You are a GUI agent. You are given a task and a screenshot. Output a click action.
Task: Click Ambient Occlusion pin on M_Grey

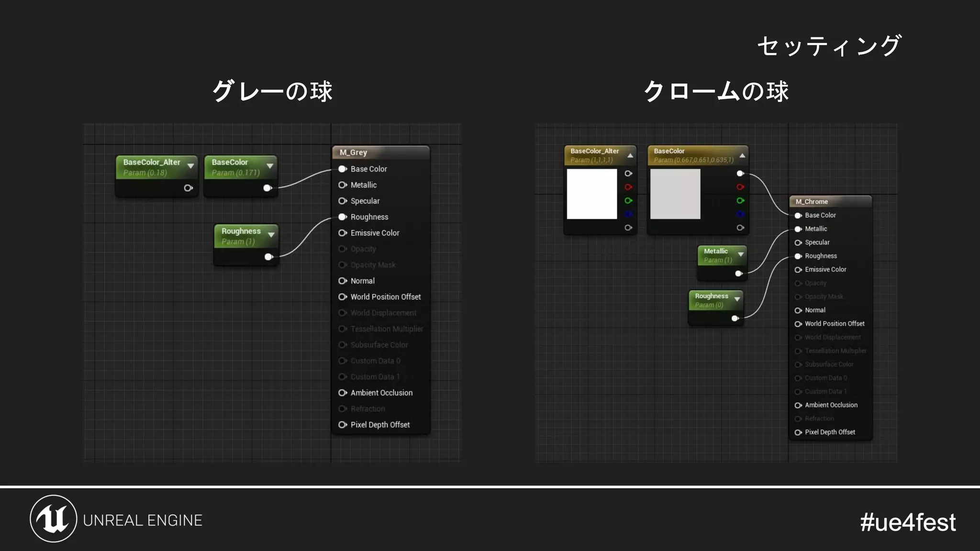tap(343, 393)
